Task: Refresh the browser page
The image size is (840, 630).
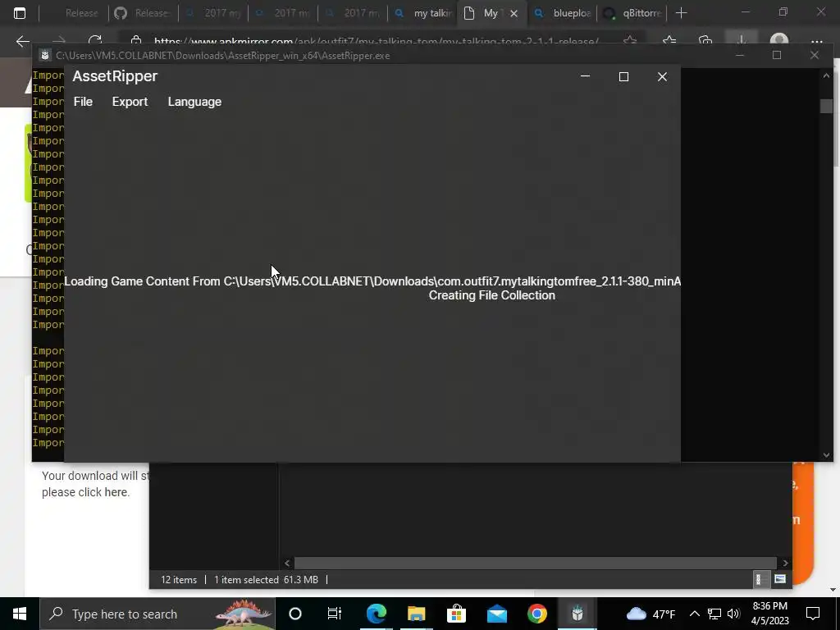Action: click(95, 41)
